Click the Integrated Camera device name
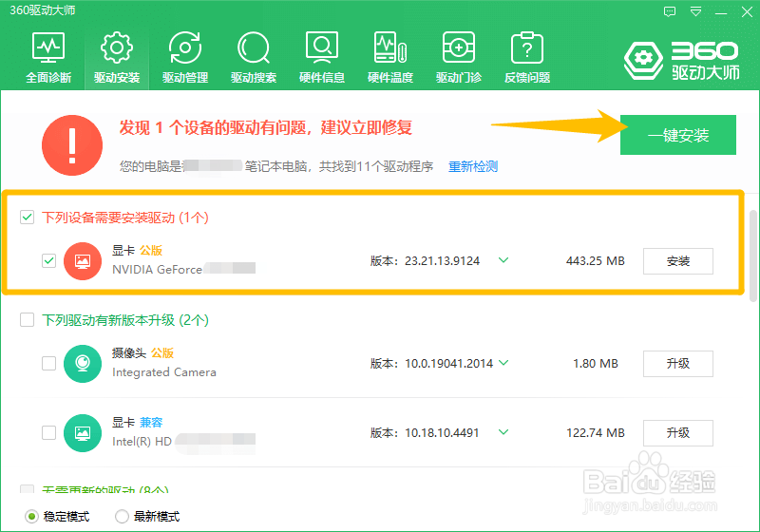Screen dimensions: 760x532 (164, 372)
